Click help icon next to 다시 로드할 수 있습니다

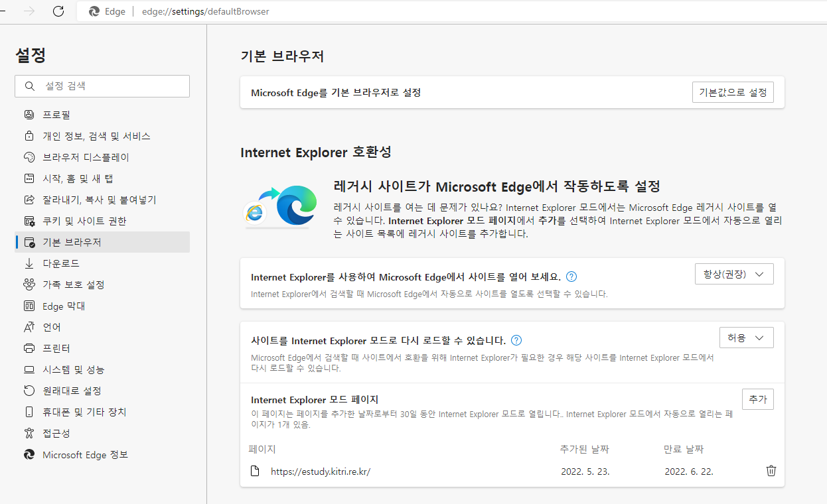[516, 340]
